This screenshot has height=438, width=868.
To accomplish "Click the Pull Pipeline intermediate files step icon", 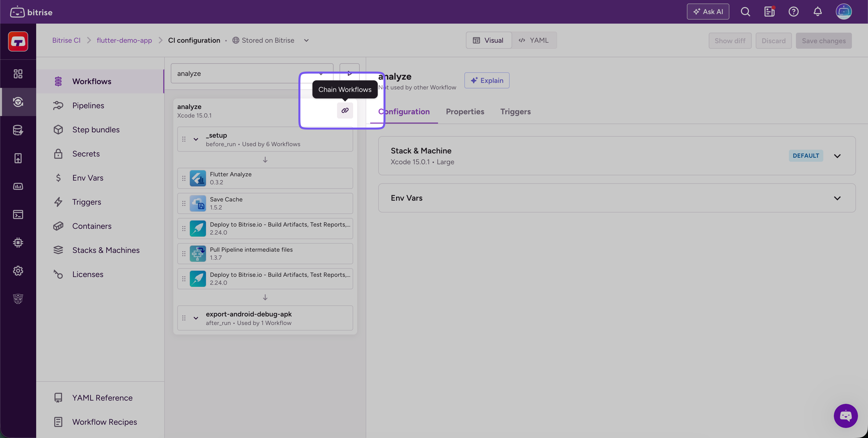I will [x=198, y=254].
